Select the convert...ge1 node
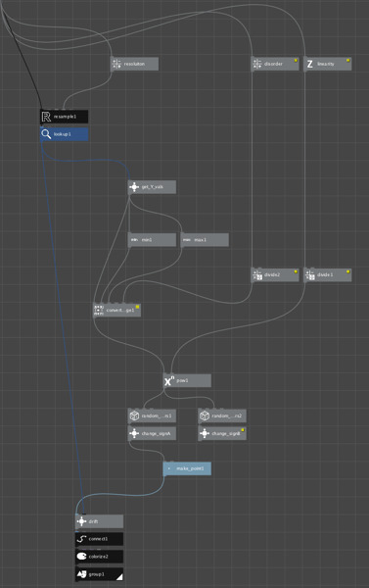The image size is (369, 588). pos(116,310)
